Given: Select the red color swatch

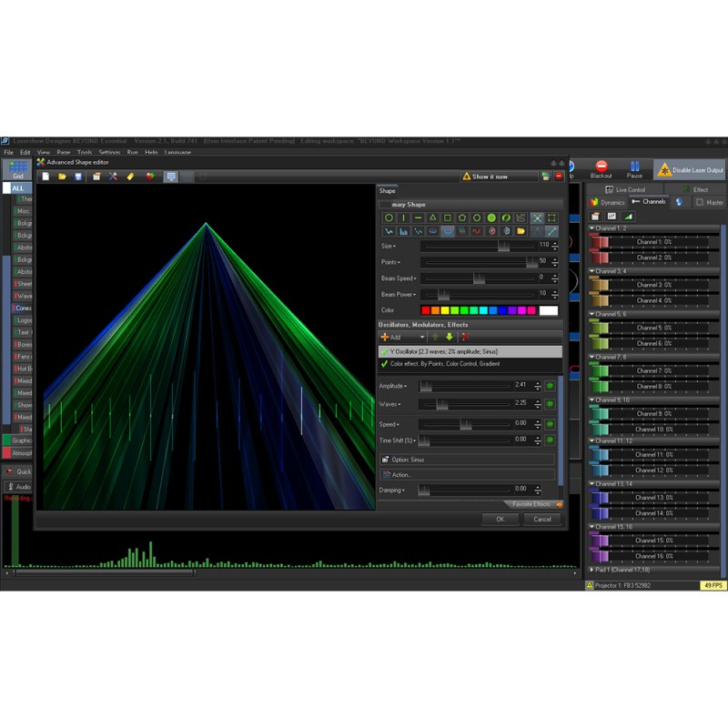Looking at the screenshot, I should 425,310.
